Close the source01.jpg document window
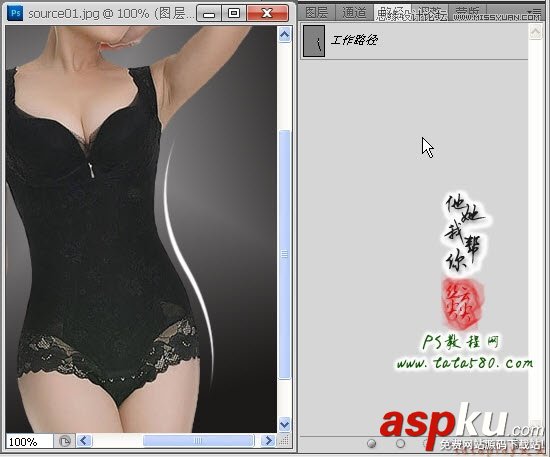The image size is (550, 457). (267, 13)
